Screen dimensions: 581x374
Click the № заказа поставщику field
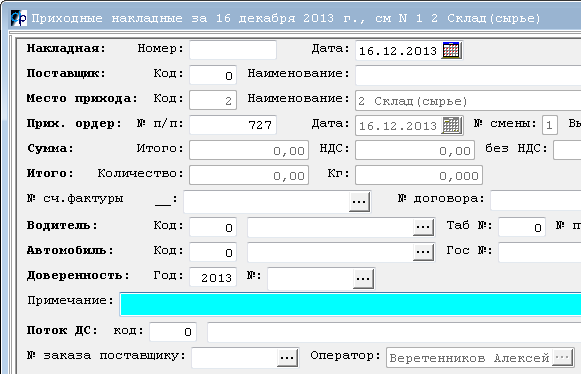[234, 357]
